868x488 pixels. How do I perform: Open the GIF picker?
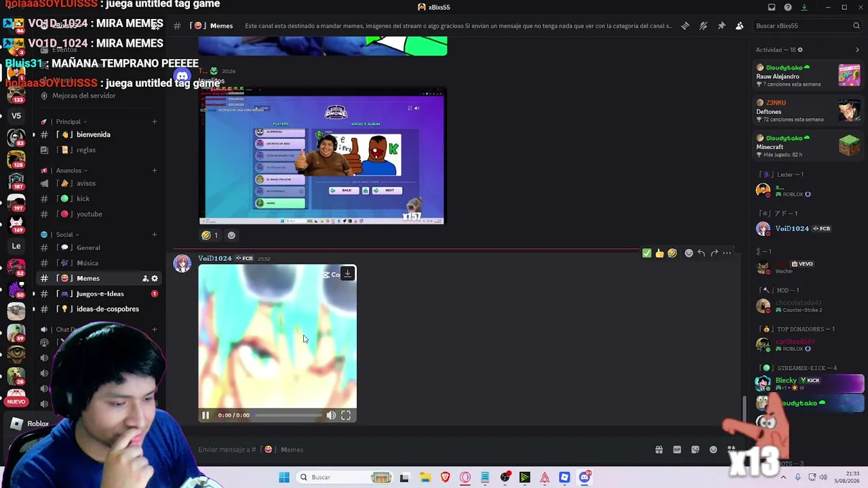[x=677, y=449]
